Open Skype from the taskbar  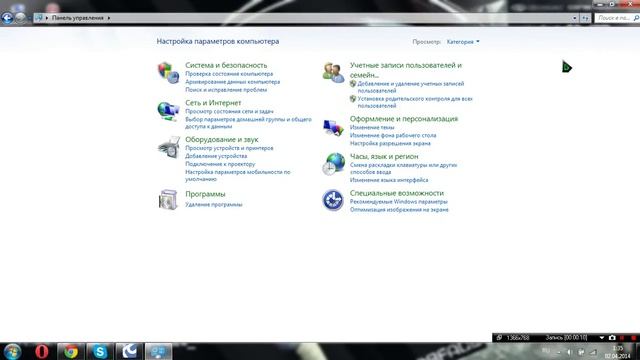[x=100, y=351]
